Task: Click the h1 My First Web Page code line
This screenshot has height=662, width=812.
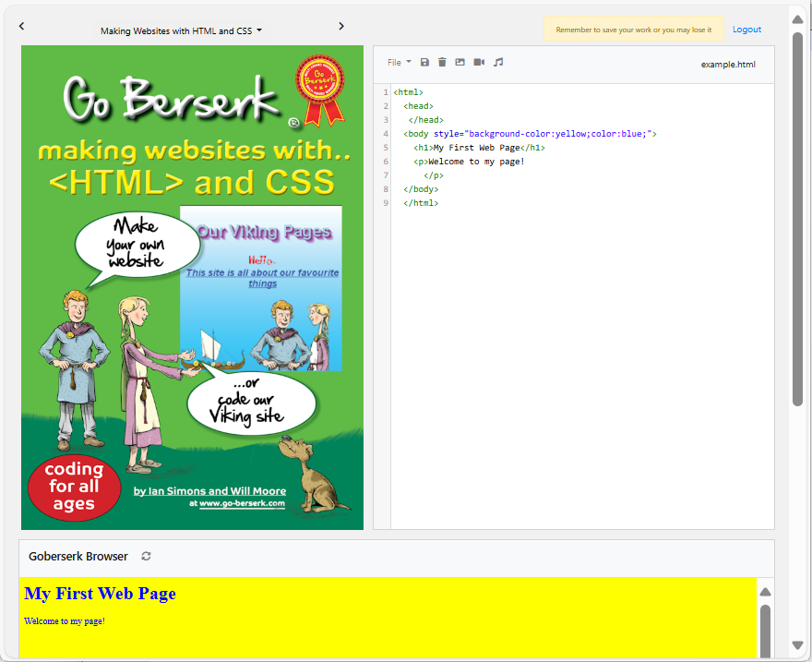Action: click(479, 148)
